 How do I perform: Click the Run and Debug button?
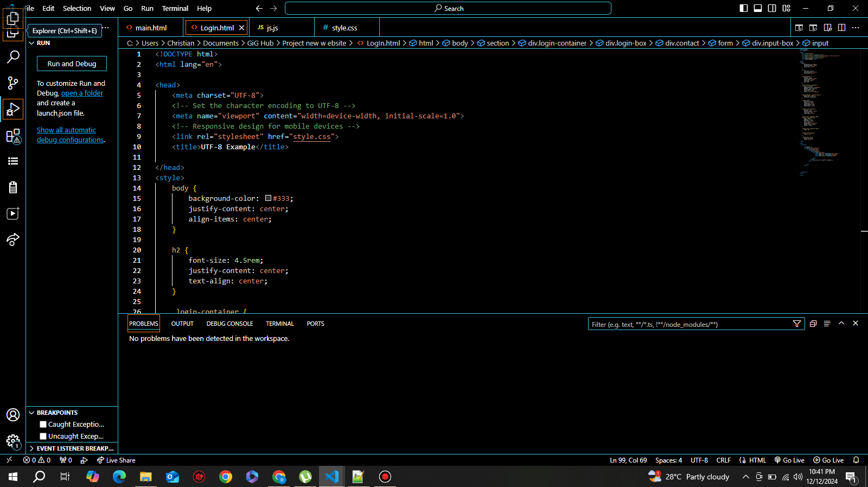click(x=72, y=64)
